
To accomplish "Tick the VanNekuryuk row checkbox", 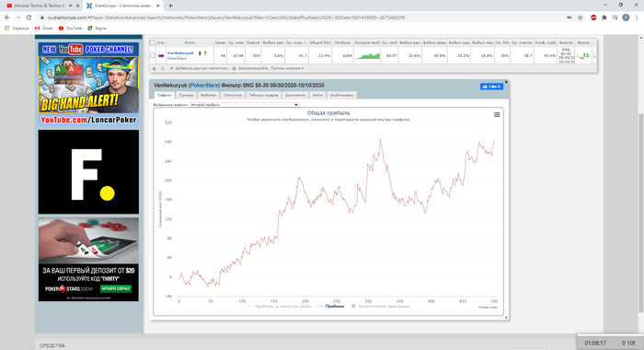I will tap(153, 55).
